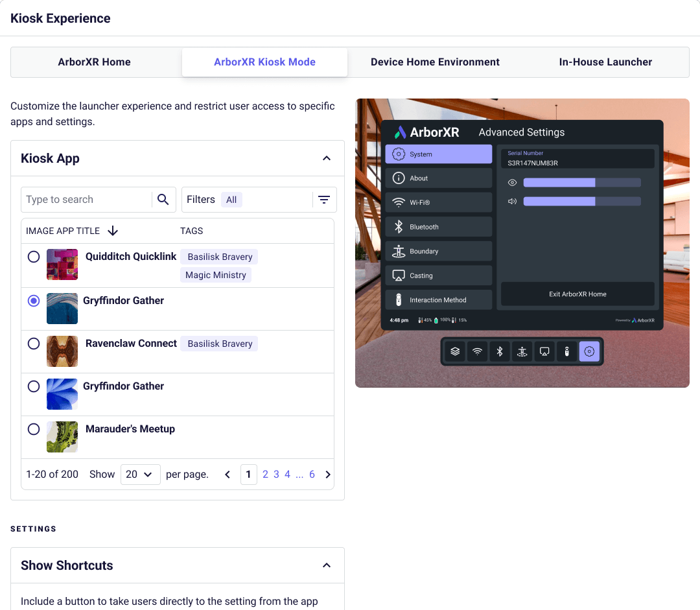Switch to ArborXR Kiosk Mode tab
700x610 pixels.
pos(264,62)
